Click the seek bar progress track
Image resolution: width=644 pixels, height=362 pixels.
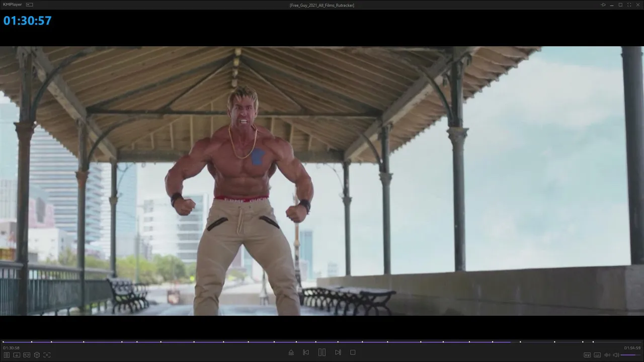(322, 342)
